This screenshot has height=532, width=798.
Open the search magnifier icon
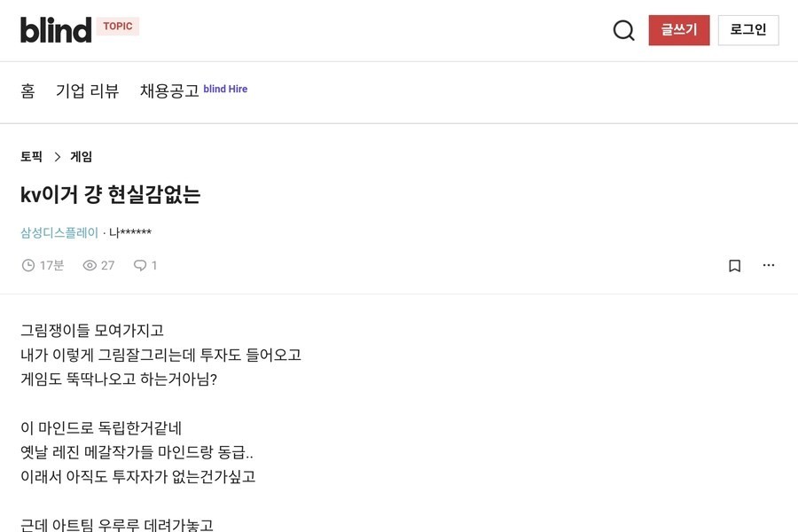(x=624, y=30)
